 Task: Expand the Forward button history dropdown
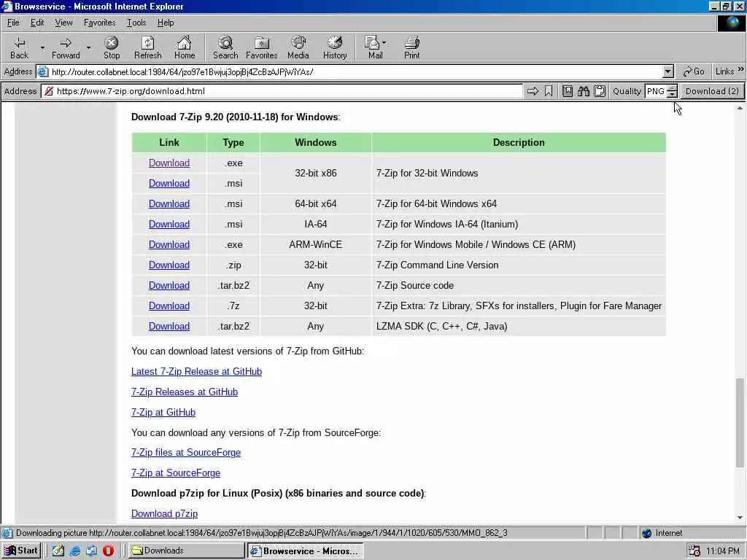88,47
